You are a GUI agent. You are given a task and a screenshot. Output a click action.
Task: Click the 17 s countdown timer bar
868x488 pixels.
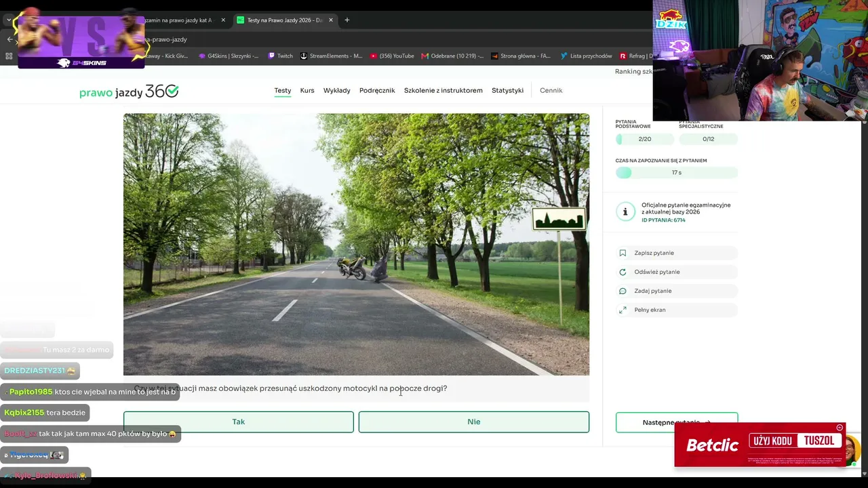coord(677,173)
